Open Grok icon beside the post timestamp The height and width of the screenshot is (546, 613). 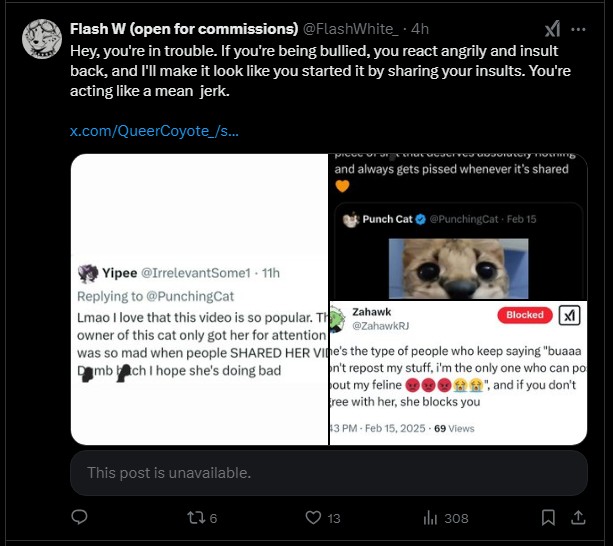(x=552, y=28)
